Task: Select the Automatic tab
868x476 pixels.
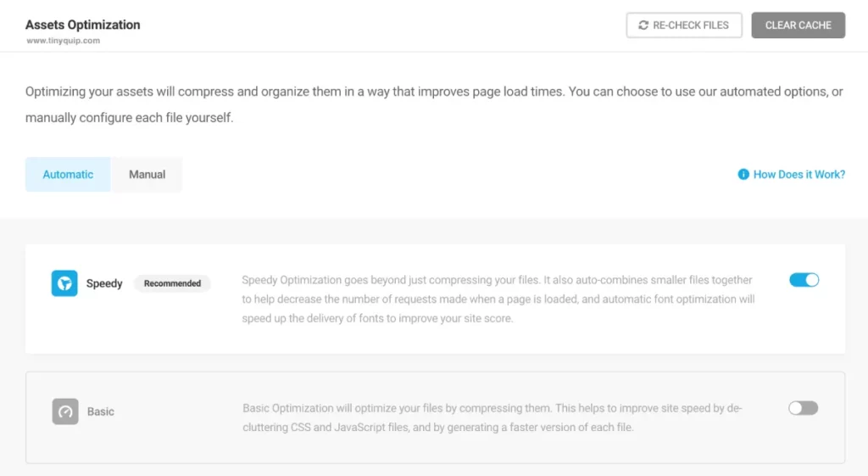Action: [68, 175]
